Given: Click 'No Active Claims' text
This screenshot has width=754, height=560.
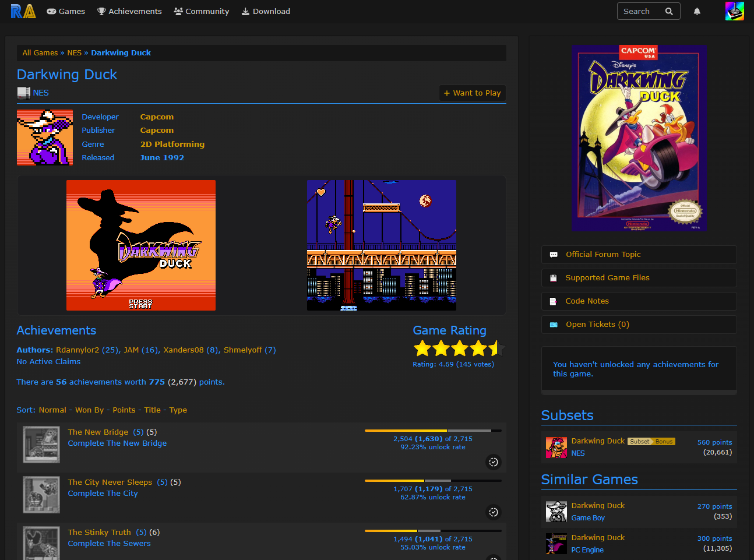Looking at the screenshot, I should click(48, 361).
